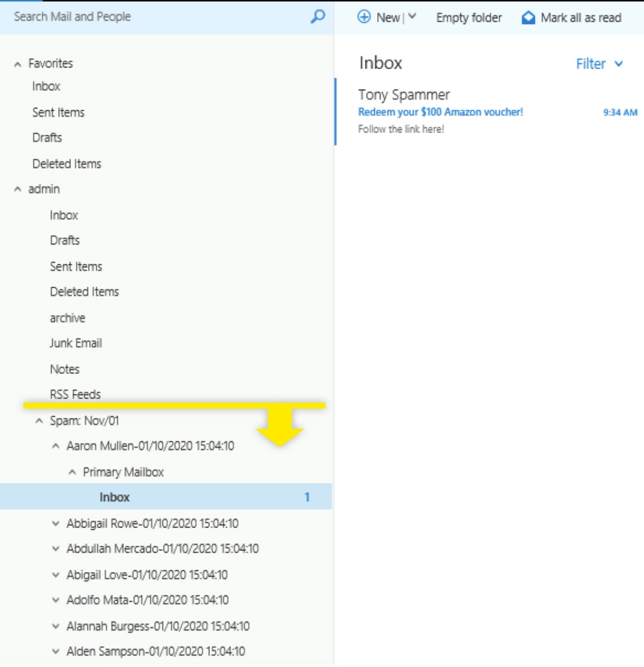644x667 pixels.
Task: Open Sent Items under admin
Action: [76, 267]
